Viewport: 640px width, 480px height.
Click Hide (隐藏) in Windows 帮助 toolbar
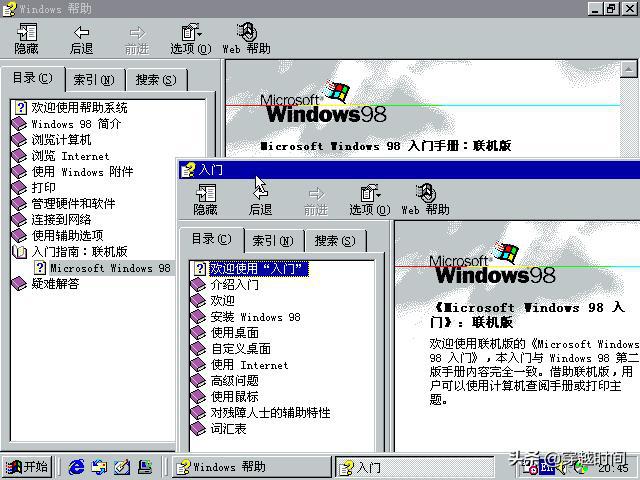click(27, 39)
